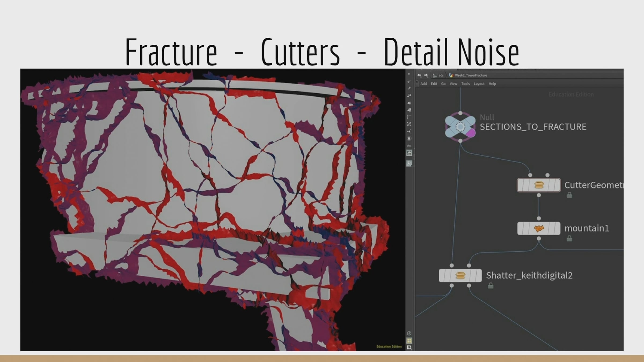Click the forward navigation arrow
This screenshot has height=362, width=644.
pyautogui.click(x=426, y=75)
